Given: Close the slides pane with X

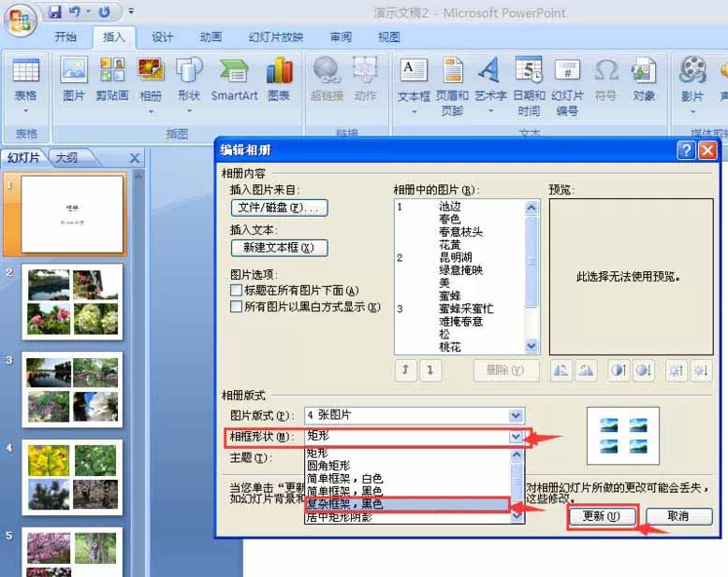Looking at the screenshot, I should [x=135, y=158].
